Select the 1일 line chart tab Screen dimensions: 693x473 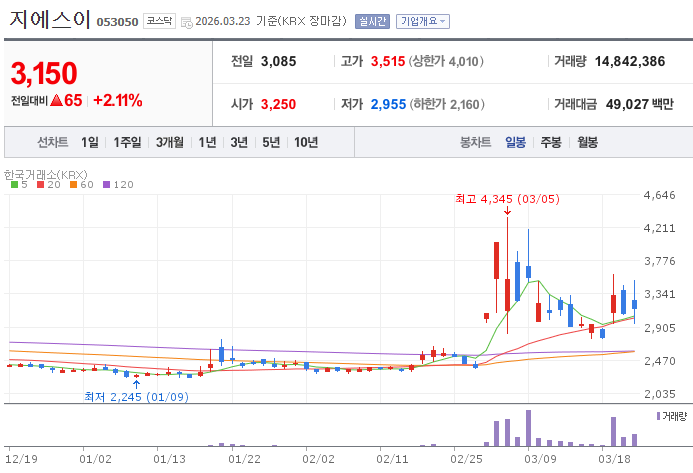click(89, 142)
